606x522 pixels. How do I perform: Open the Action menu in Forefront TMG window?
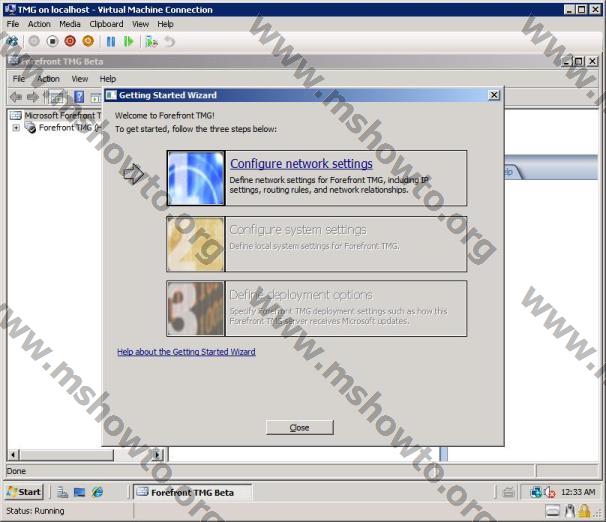pos(48,79)
